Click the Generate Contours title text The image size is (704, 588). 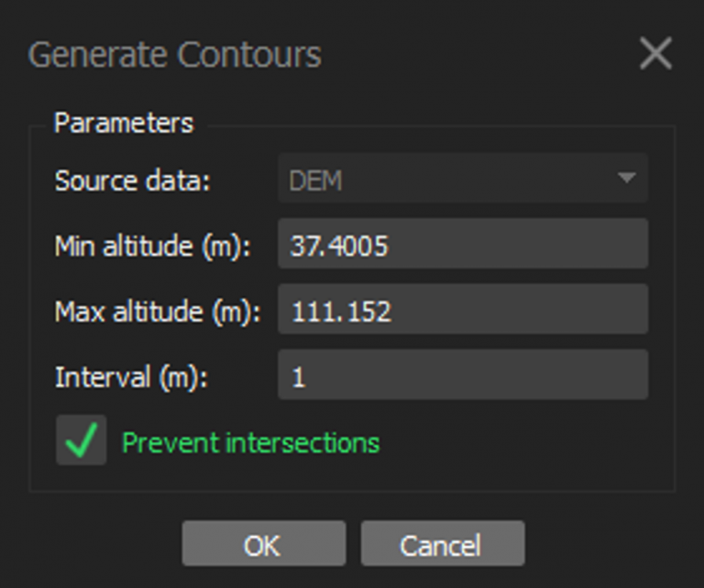point(175,55)
